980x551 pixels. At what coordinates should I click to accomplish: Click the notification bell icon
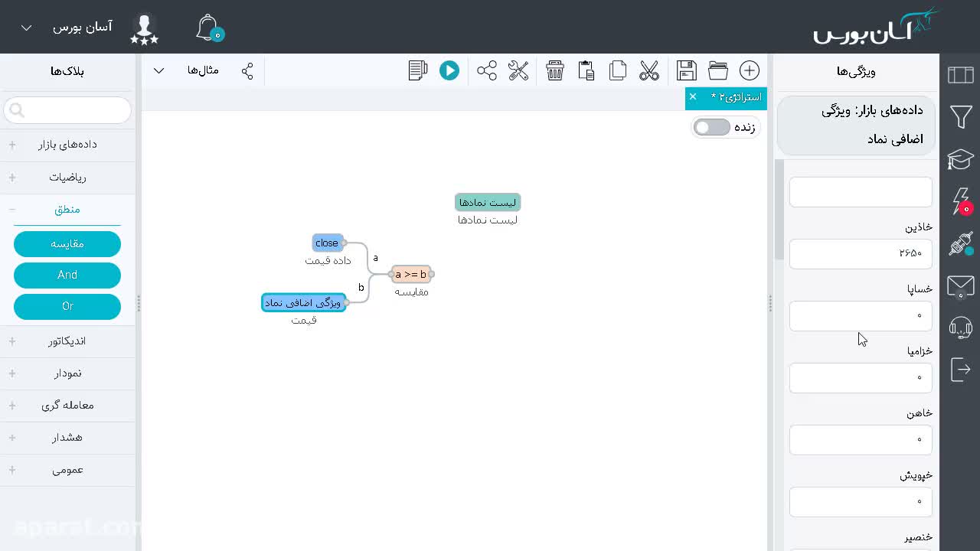pyautogui.click(x=208, y=28)
